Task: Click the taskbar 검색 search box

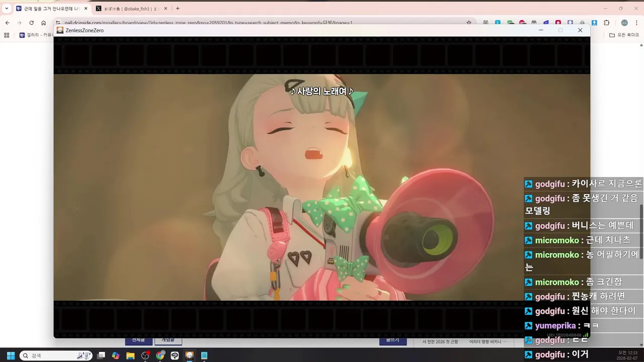Action: (56, 355)
